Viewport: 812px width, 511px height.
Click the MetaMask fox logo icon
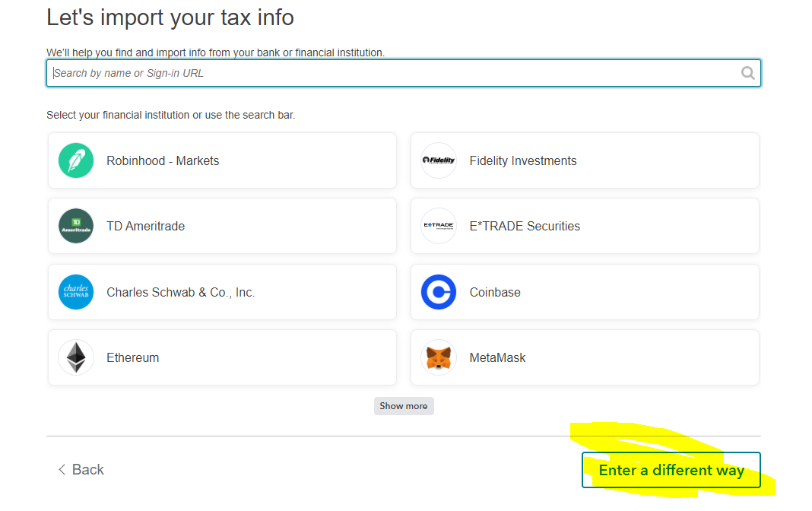[x=439, y=357]
